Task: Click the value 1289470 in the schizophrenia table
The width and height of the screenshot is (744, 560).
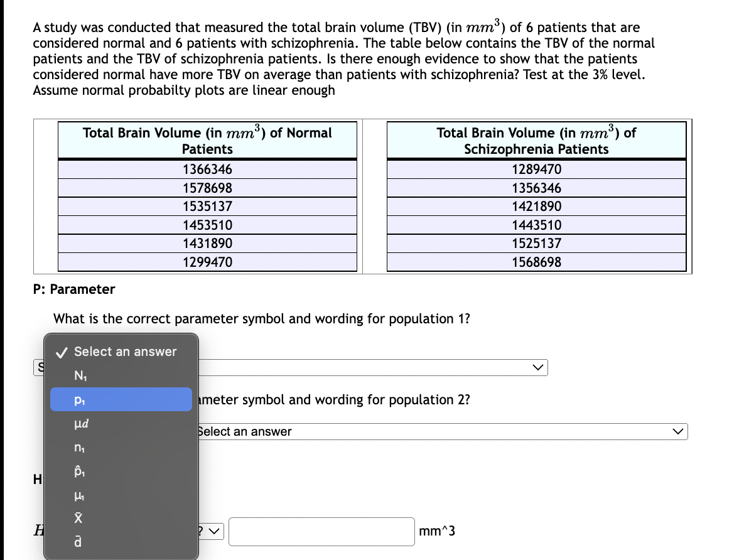Action: [537, 169]
